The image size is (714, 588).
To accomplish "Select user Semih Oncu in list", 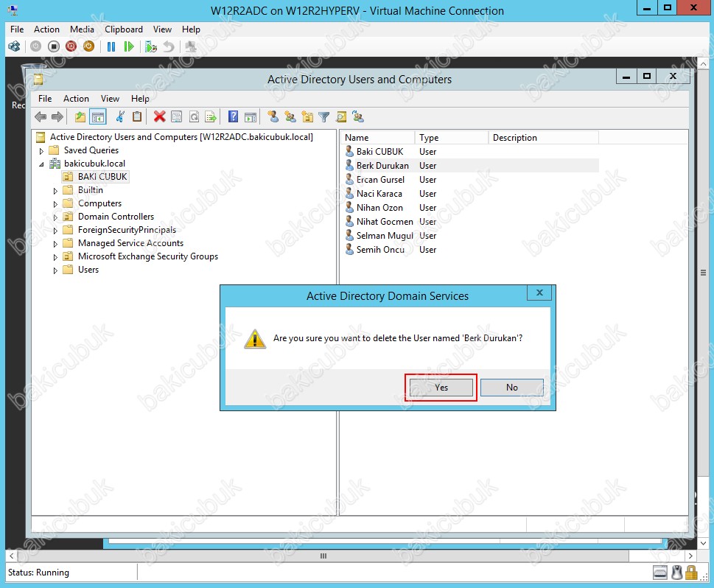I will tap(380, 250).
